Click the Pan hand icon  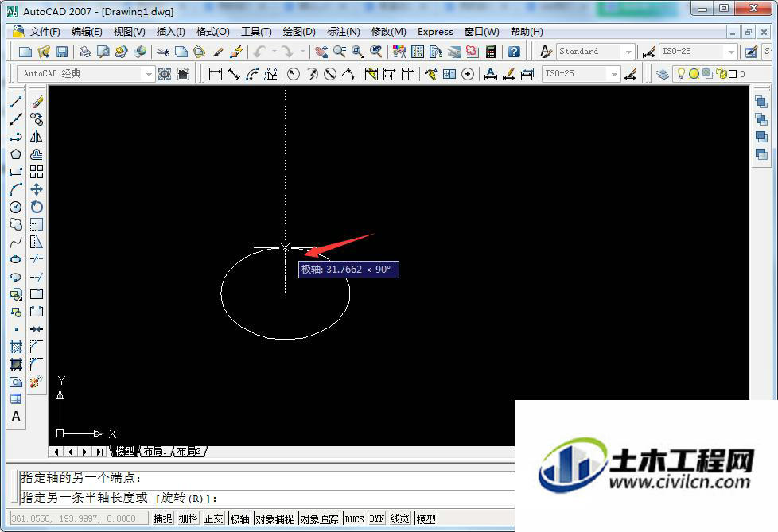321,52
